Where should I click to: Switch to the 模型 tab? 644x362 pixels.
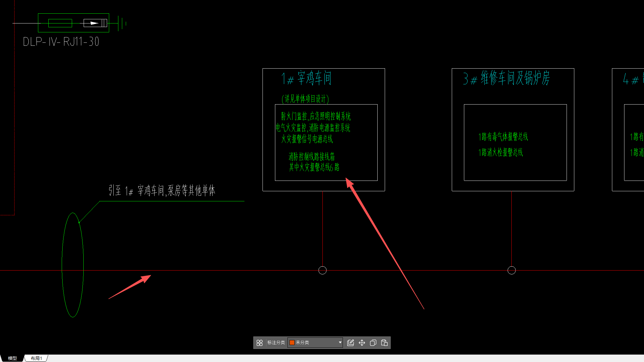(12, 358)
